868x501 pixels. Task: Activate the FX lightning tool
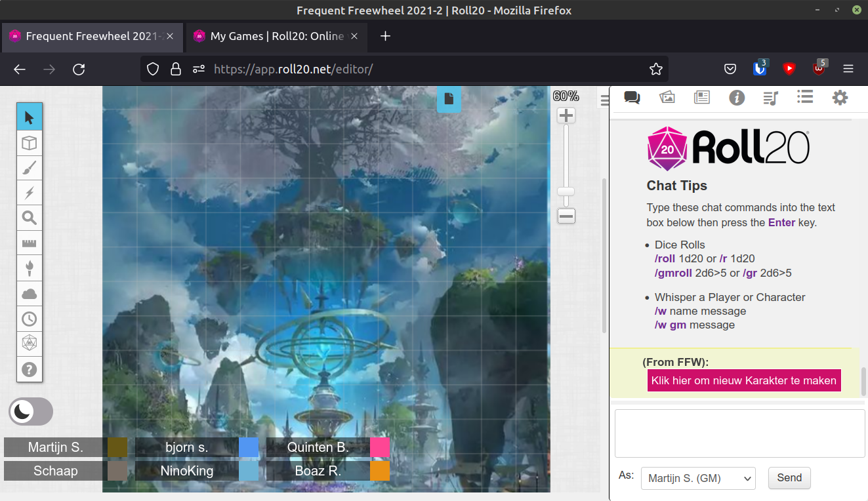[x=30, y=193]
